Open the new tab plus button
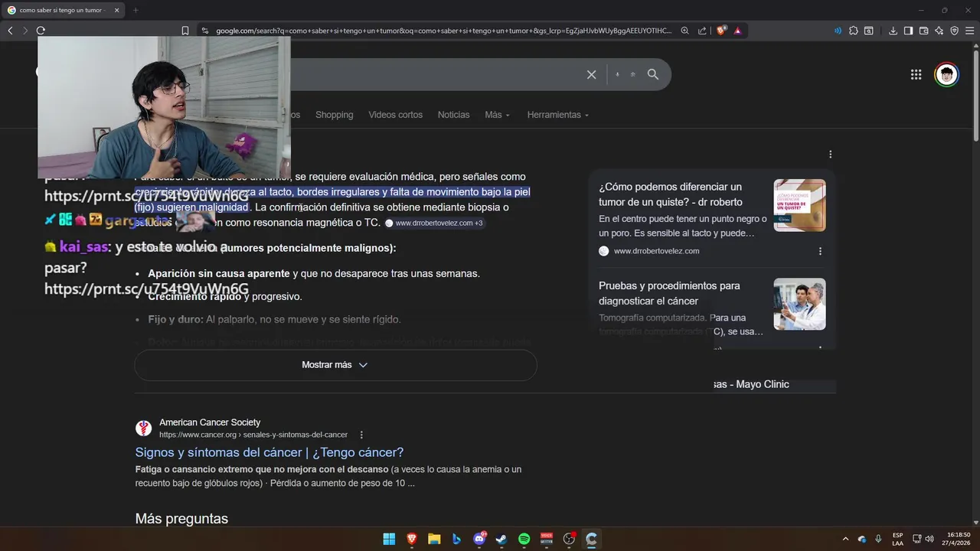Screen dimensions: 980x551 (x=136, y=10)
